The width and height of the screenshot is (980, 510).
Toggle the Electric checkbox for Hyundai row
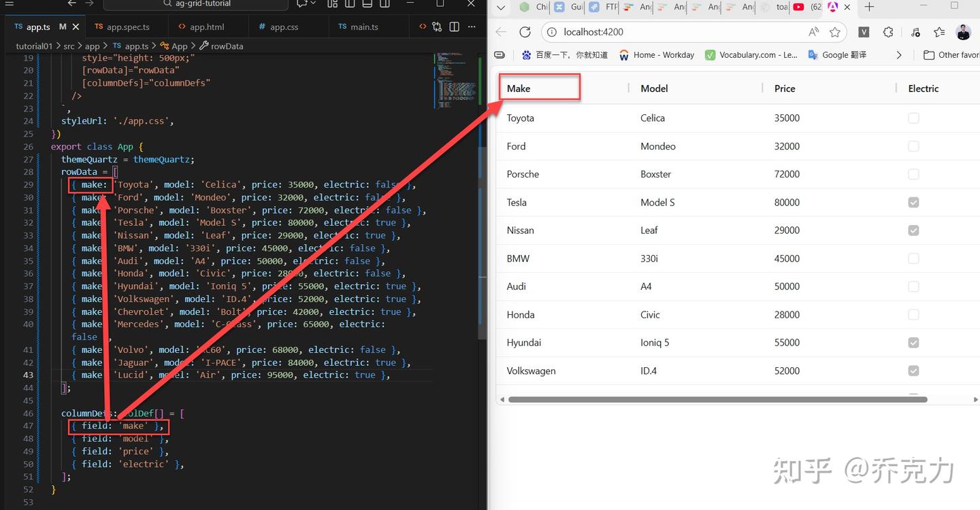(x=913, y=343)
